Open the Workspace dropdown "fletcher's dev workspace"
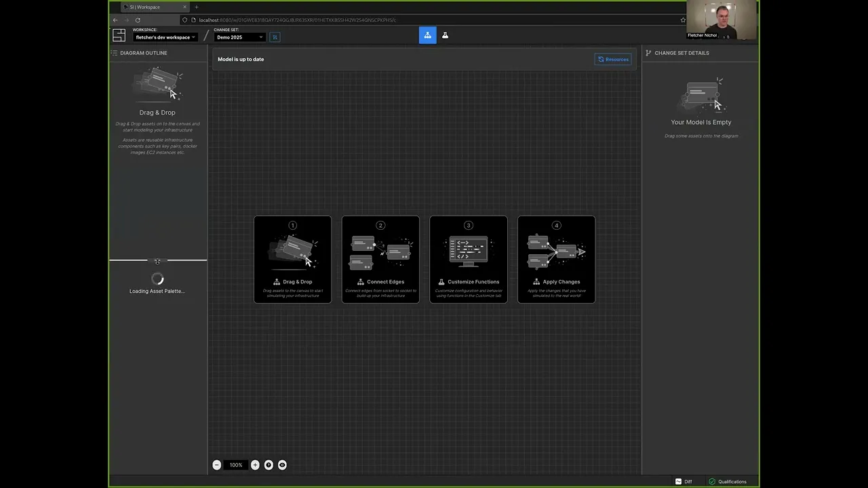The width and height of the screenshot is (868, 488). [165, 37]
